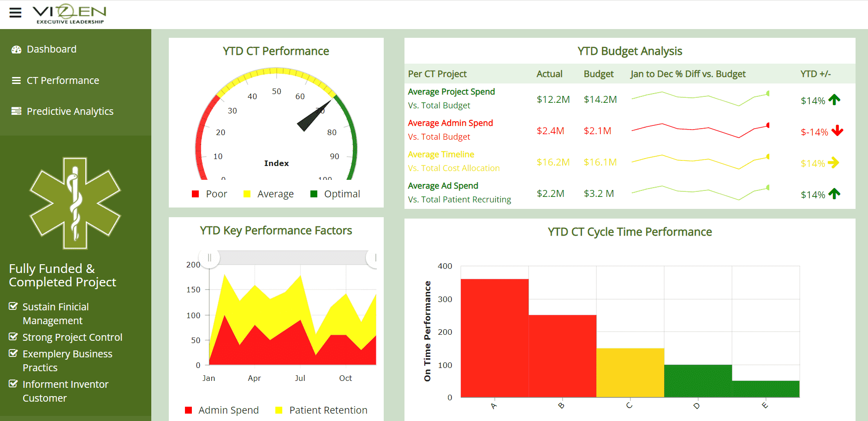This screenshot has height=421, width=868.
Task: Click the Average Timeline label
Action: tap(441, 154)
